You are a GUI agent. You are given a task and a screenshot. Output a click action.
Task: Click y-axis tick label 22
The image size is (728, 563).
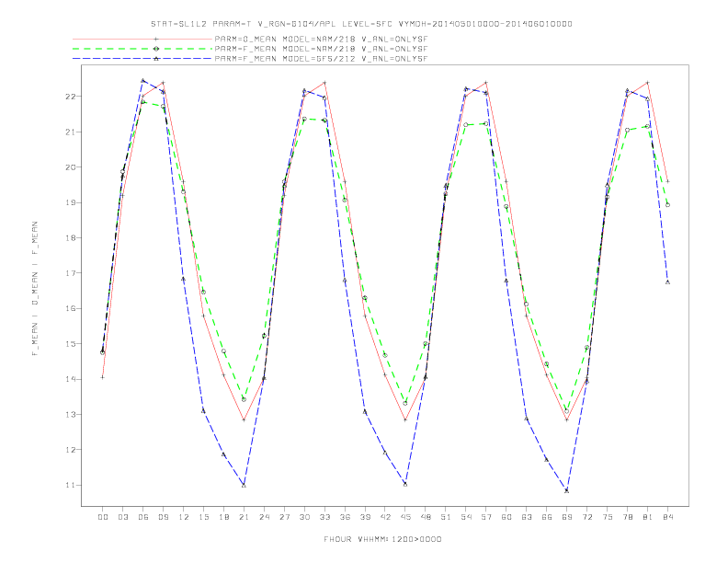coord(70,97)
